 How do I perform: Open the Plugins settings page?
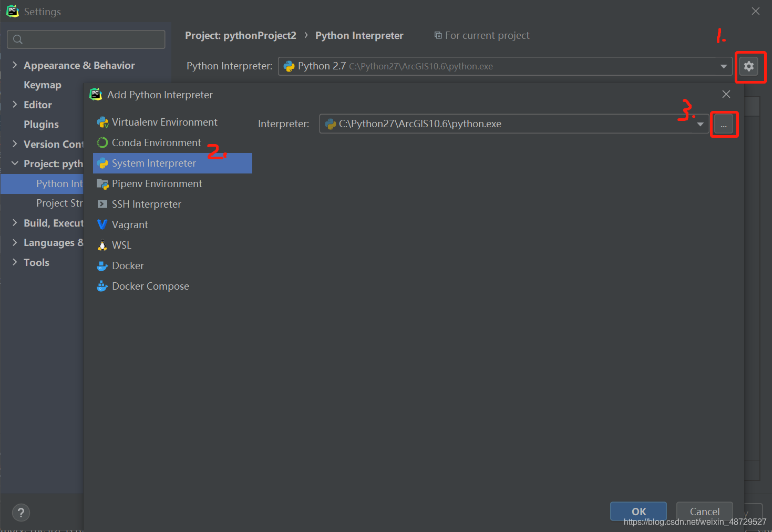(41, 124)
